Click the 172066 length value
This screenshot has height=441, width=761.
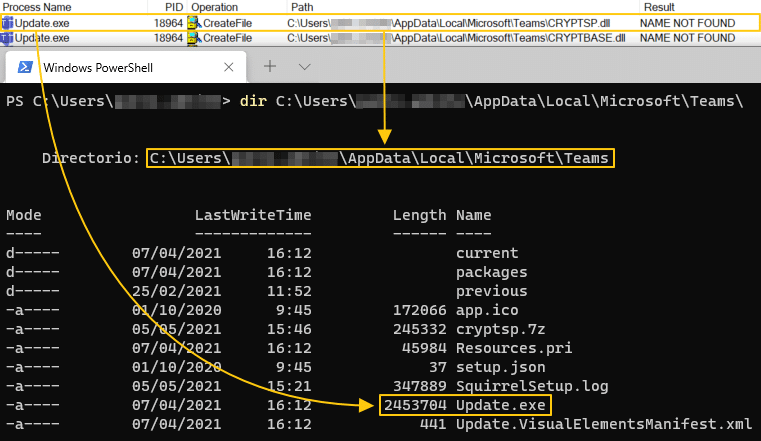[x=419, y=310]
